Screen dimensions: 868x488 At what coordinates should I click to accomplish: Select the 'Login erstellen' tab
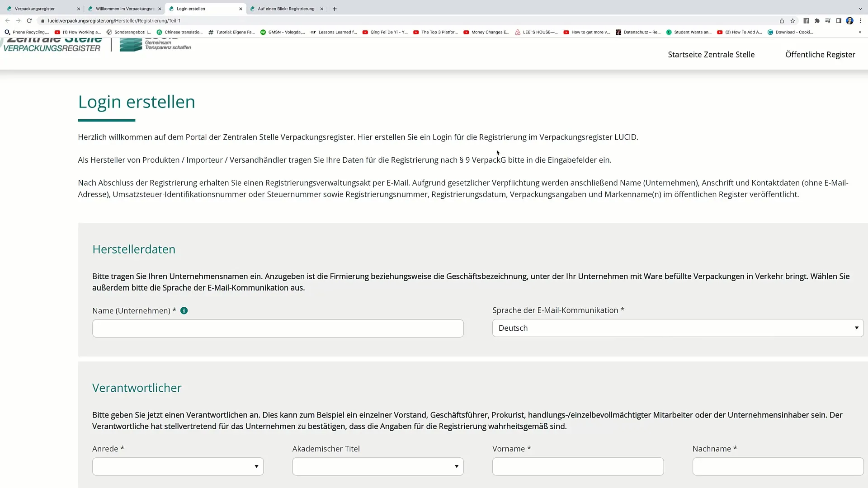tap(206, 9)
